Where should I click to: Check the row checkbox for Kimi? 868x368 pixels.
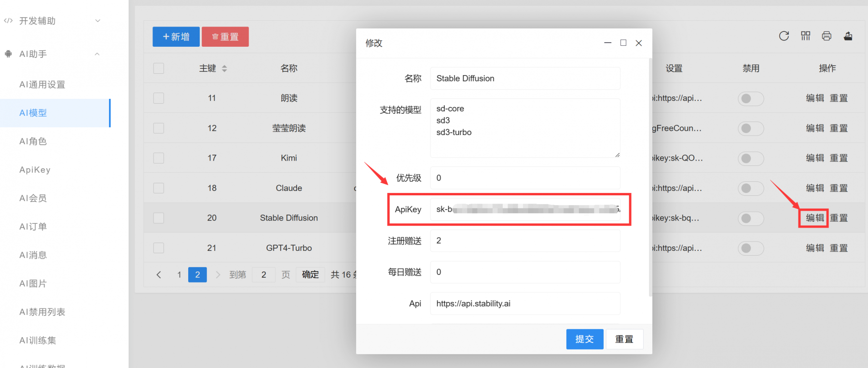click(159, 158)
